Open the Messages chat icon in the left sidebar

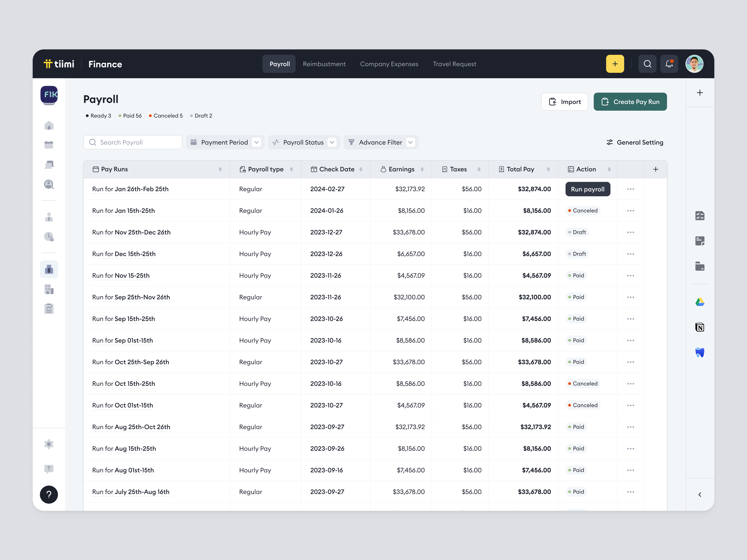49,164
